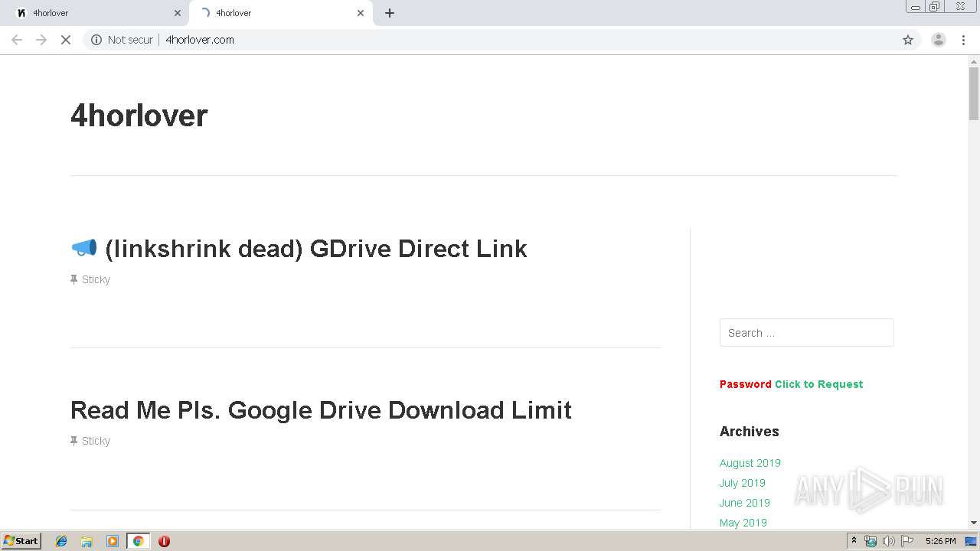
Task: Open Windows Explorer folder in the taskbar
Action: click(x=87, y=541)
